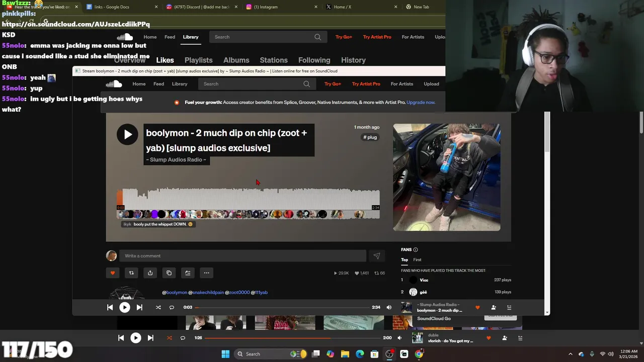
Task: Toggle repeat in the back window player
Action: coord(183,338)
